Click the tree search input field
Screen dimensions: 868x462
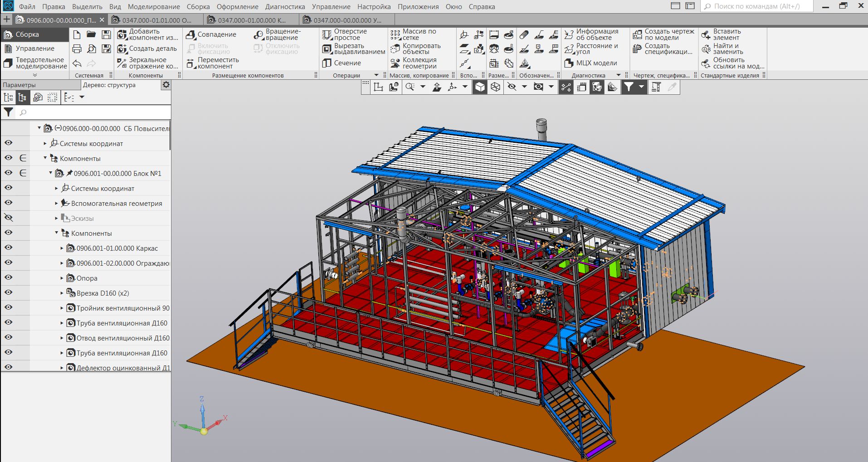point(93,112)
